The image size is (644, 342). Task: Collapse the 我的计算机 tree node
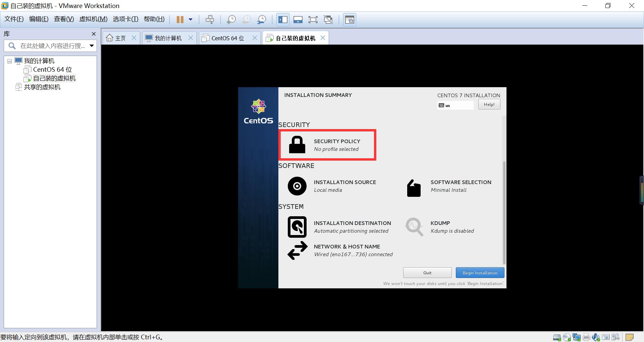point(9,61)
